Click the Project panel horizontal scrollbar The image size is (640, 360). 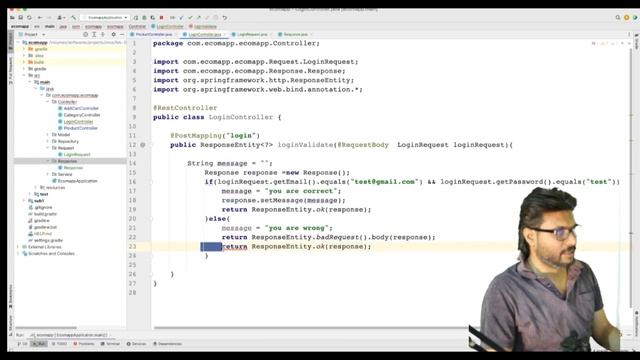pyautogui.click(x=46, y=327)
